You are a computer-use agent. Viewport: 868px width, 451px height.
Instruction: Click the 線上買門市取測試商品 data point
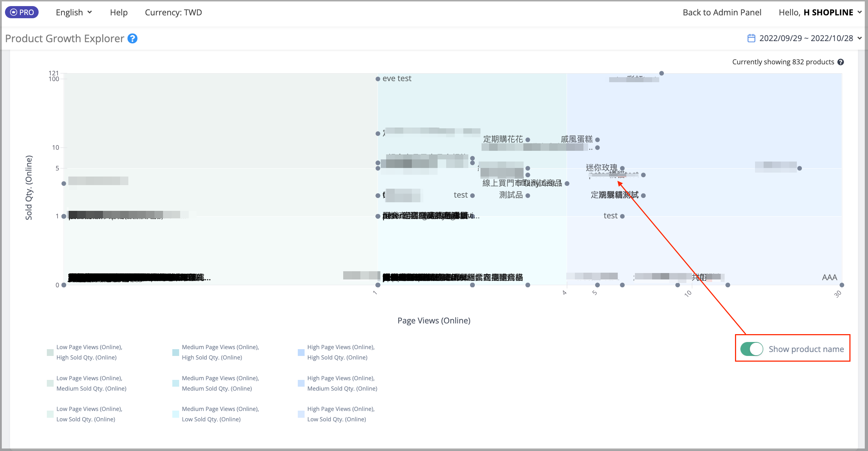click(x=567, y=184)
